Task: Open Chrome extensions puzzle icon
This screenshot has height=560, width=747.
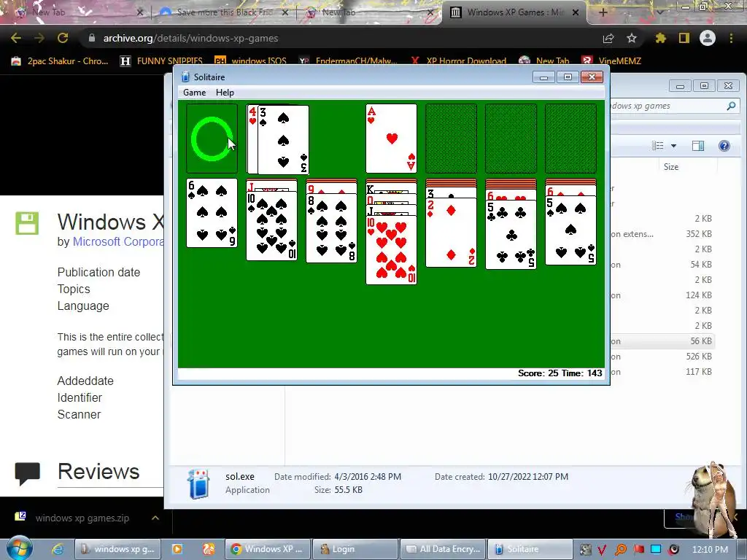Action: 660,38
